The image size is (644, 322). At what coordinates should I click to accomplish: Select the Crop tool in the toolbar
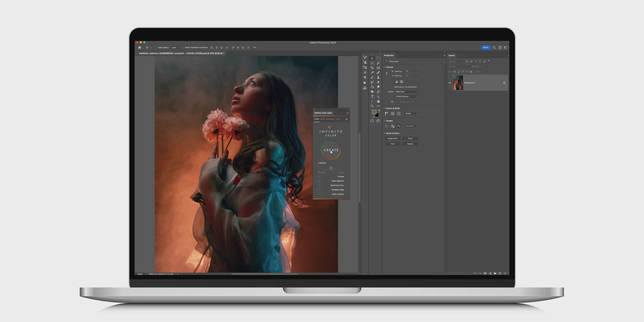point(372,68)
